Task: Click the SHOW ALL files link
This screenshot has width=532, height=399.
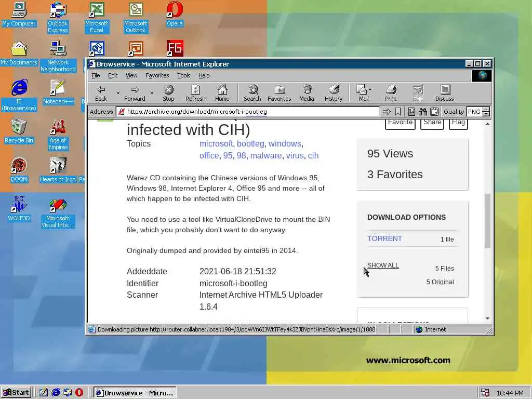Action: (x=383, y=265)
